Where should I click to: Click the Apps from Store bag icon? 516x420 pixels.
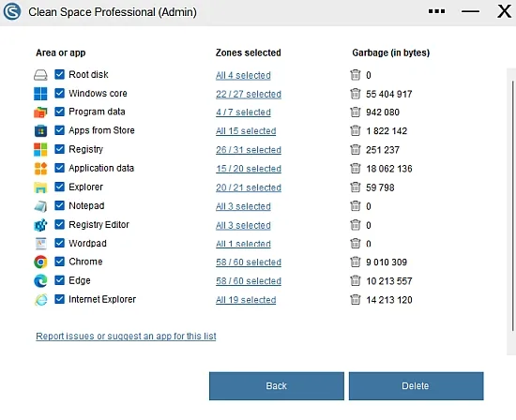point(40,130)
